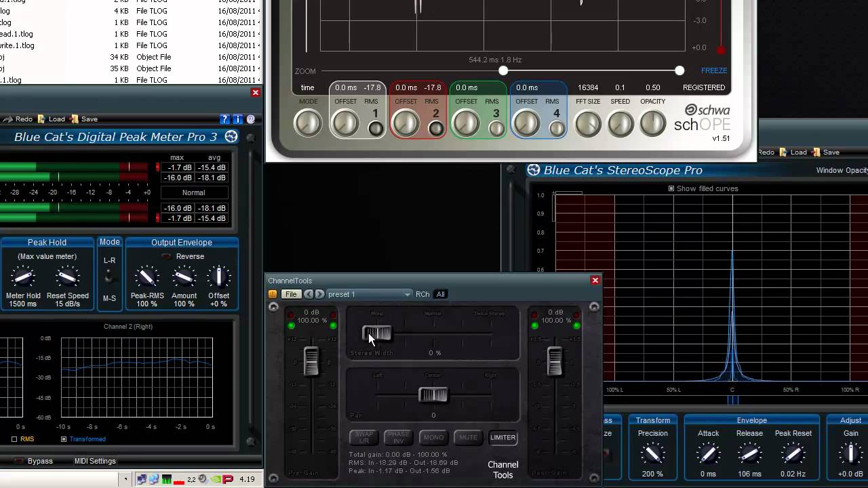
Task: Enable the RMS curve checkbox
Action: point(14,439)
